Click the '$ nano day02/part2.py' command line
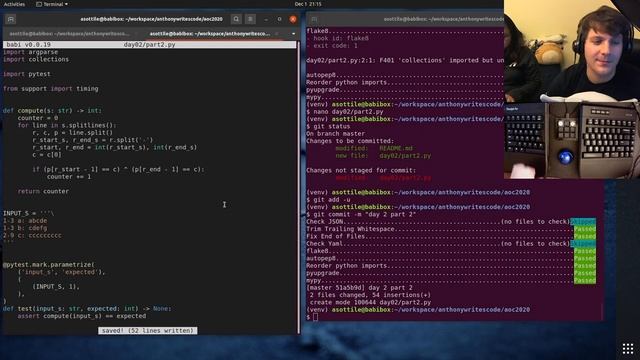The image size is (640, 360). tap(345, 112)
